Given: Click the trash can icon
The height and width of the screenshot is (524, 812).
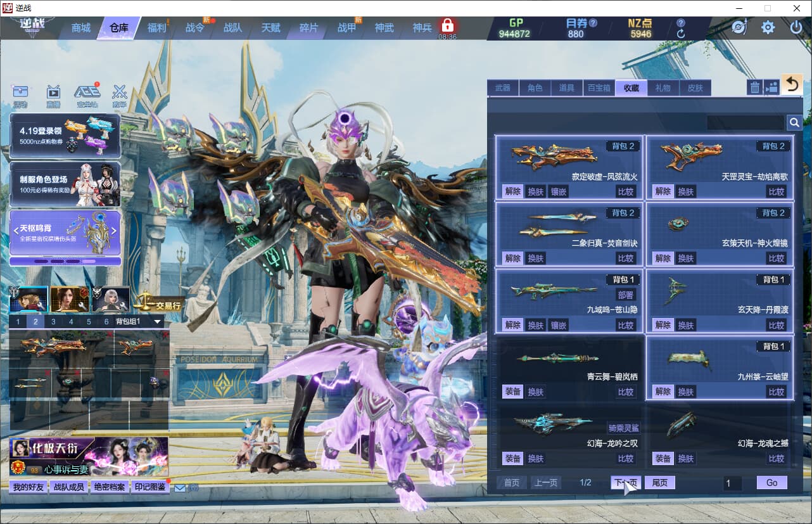Looking at the screenshot, I should click(x=754, y=87).
